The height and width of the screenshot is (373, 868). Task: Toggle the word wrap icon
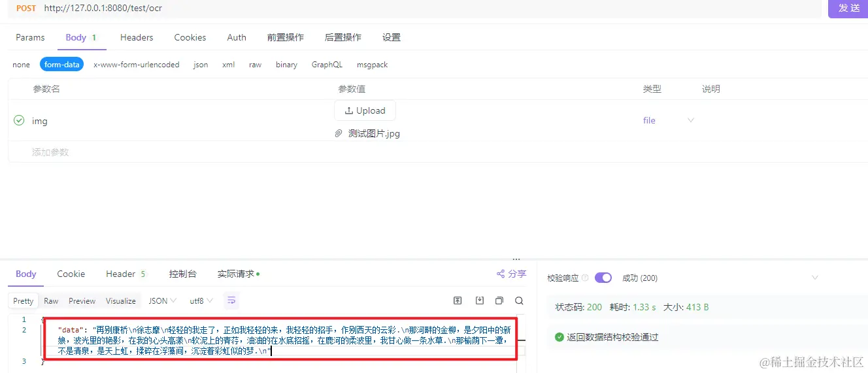(231, 301)
